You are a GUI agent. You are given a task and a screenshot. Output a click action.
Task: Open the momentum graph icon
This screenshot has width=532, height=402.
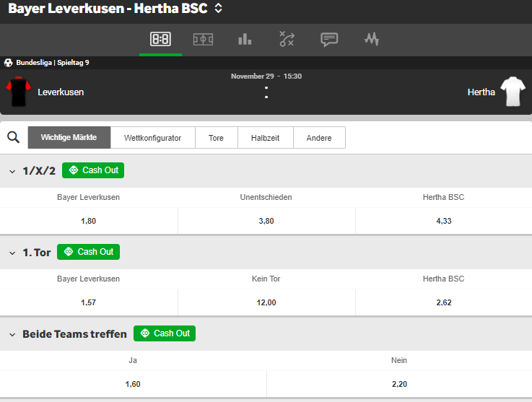372,39
